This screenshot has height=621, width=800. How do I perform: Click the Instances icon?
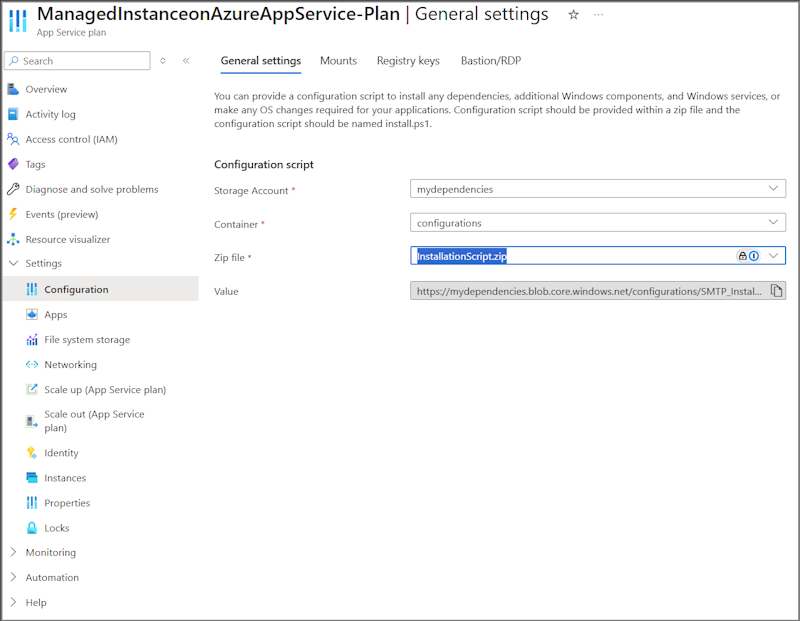(x=32, y=478)
